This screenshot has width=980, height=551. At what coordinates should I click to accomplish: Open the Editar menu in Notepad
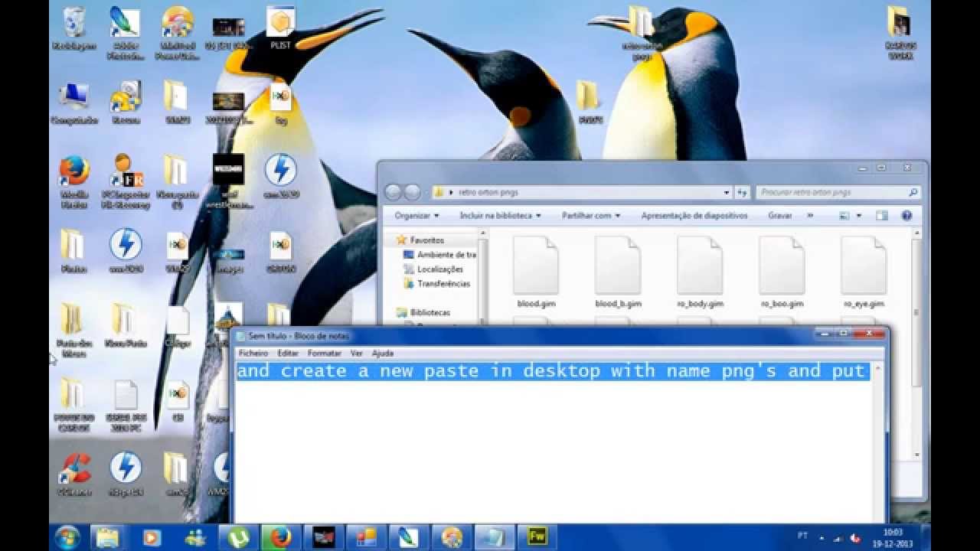pyautogui.click(x=288, y=354)
